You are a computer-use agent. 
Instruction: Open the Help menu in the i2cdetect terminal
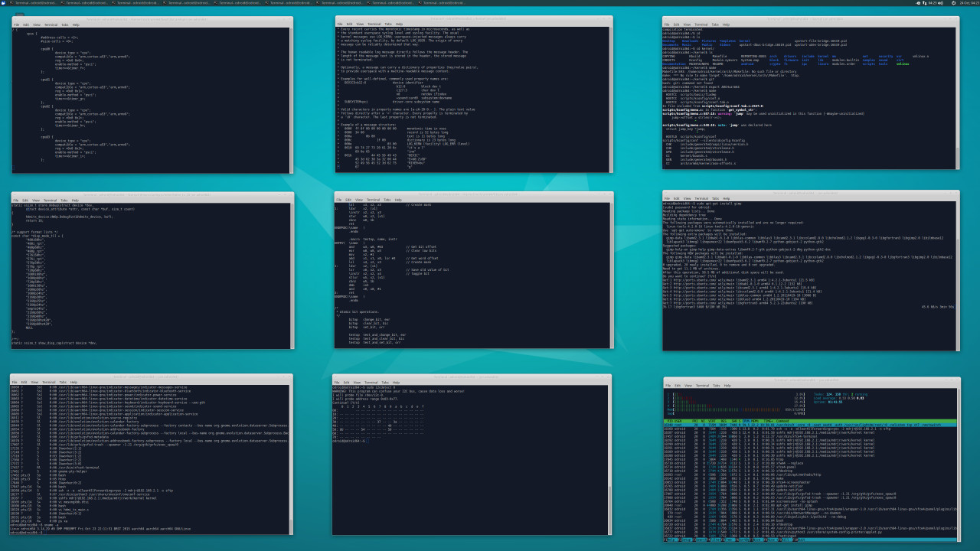click(397, 382)
